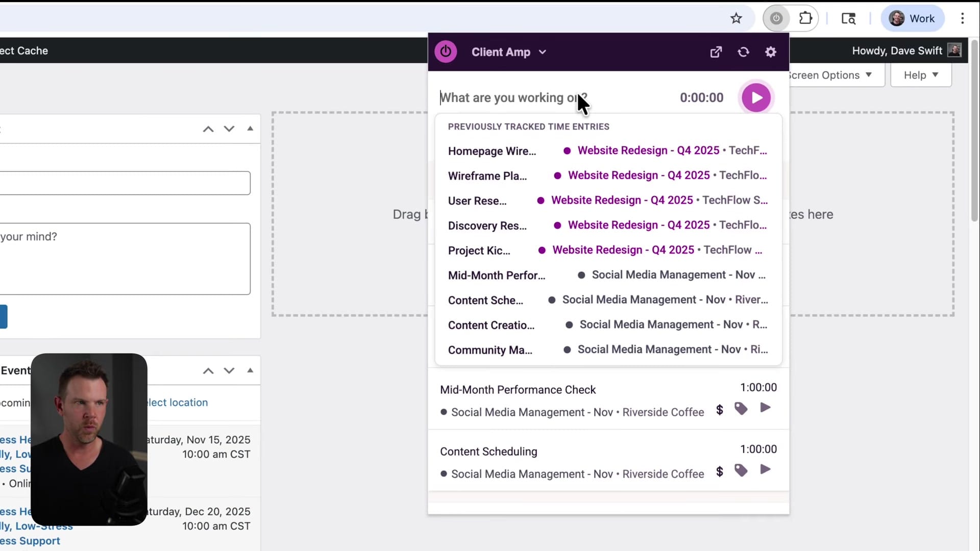Move Events widget down with arrow
This screenshot has width=980, height=551.
point(229,370)
